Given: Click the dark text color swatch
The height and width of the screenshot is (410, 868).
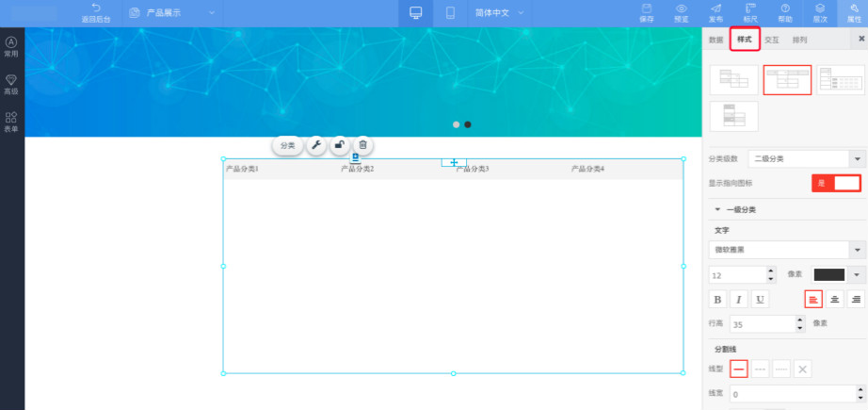Looking at the screenshot, I should (x=829, y=274).
